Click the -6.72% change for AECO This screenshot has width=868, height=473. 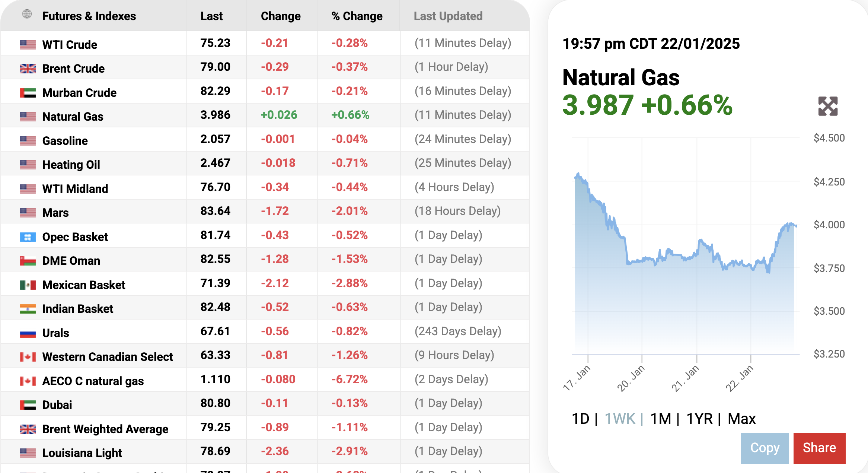click(x=350, y=379)
